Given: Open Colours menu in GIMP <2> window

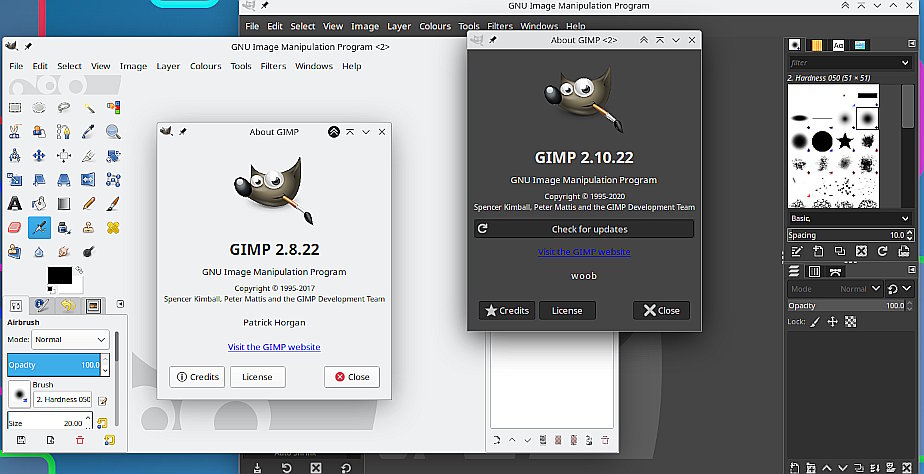Looking at the screenshot, I should [206, 66].
